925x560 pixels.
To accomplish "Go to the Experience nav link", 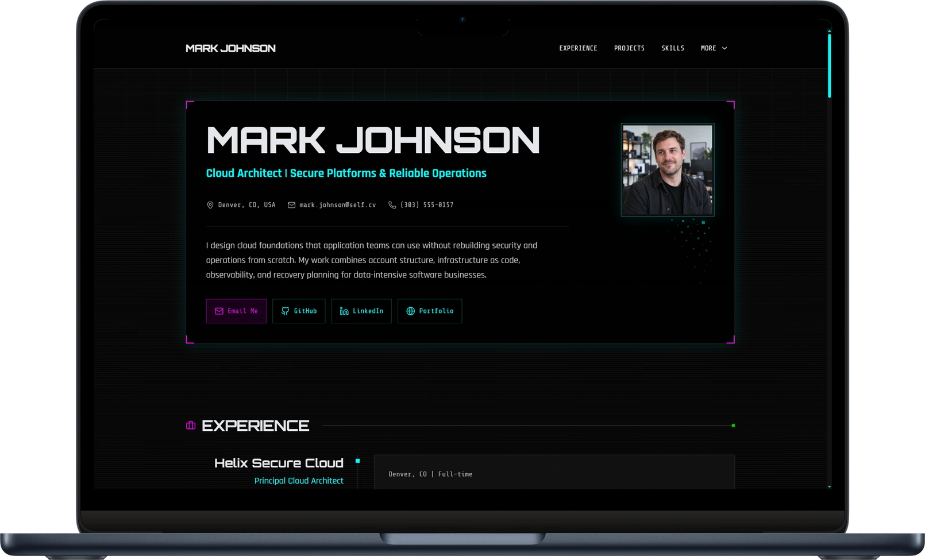I will 578,48.
